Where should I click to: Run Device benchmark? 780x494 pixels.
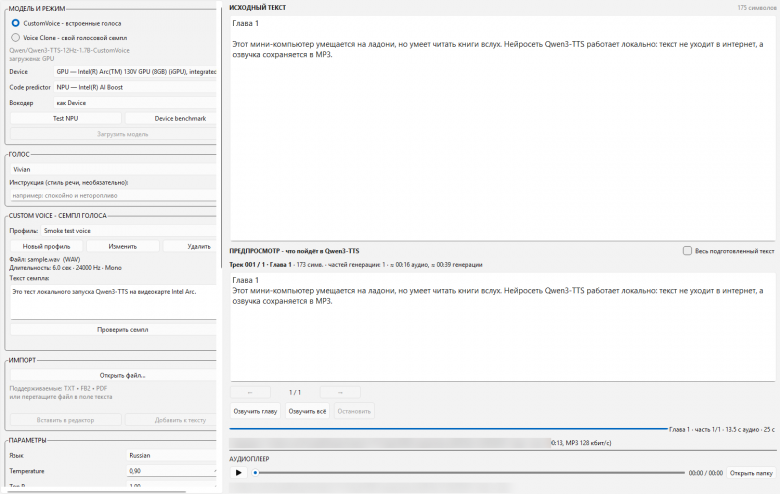coord(171,118)
